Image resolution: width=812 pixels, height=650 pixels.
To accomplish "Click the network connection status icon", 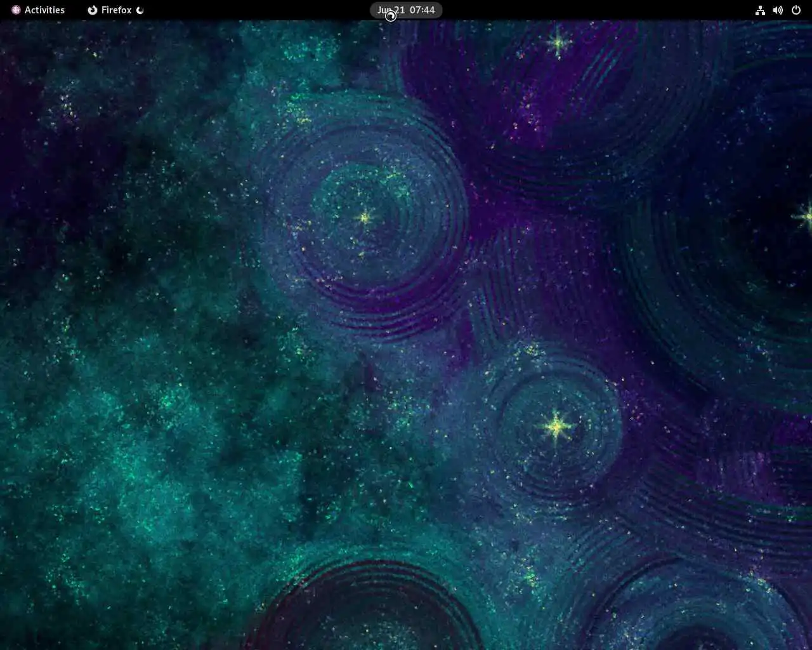I will coord(760,10).
